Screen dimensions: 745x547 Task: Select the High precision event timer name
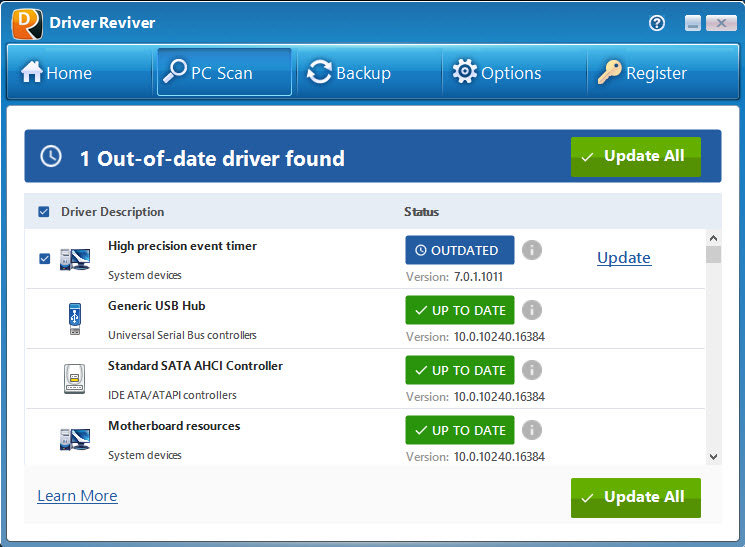coord(182,246)
